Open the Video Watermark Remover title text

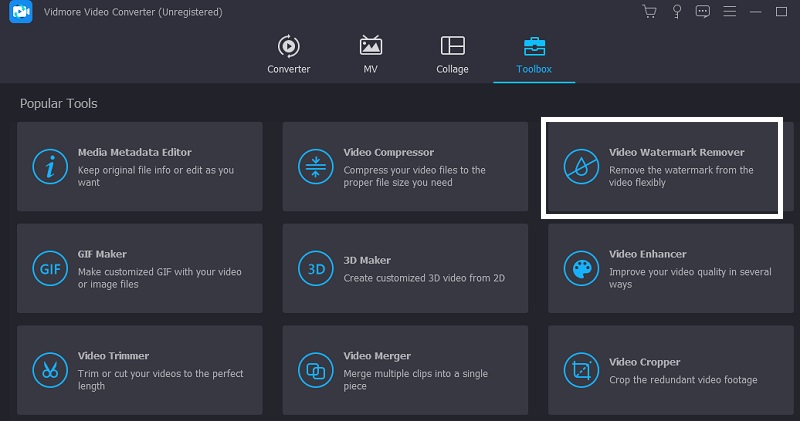point(676,153)
